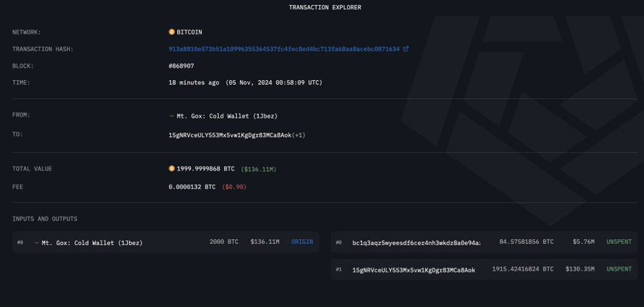
Task: Click the entity icon in the input #0 row
Action: 36,243
